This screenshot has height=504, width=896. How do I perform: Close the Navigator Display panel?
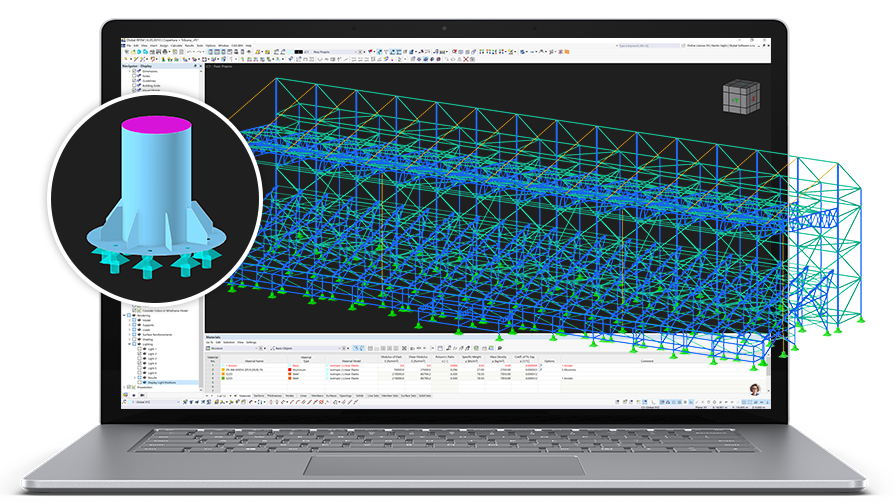[201, 66]
